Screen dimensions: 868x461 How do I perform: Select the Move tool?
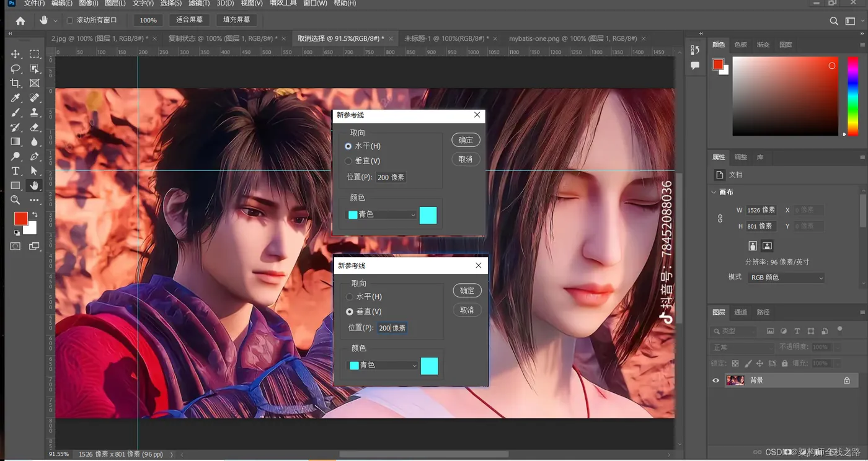15,55
